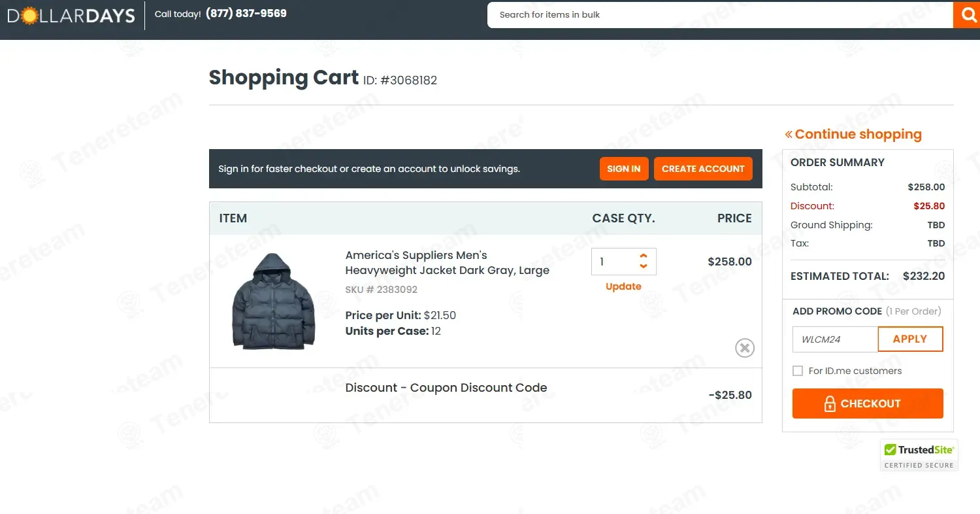The image size is (980, 514).
Task: Click the Tax label in order summary
Action: [x=800, y=243]
